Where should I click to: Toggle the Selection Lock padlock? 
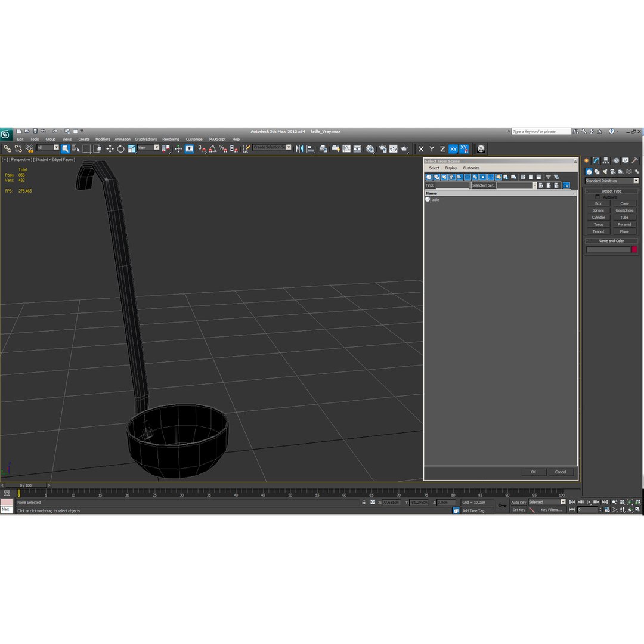[364, 502]
